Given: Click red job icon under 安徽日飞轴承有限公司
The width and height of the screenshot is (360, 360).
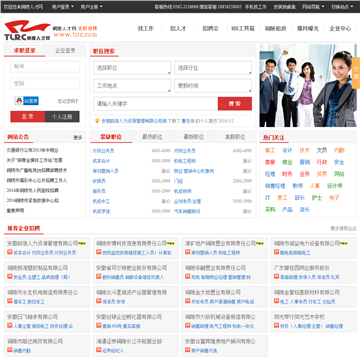Looking at the screenshot, I should pos(10,326).
